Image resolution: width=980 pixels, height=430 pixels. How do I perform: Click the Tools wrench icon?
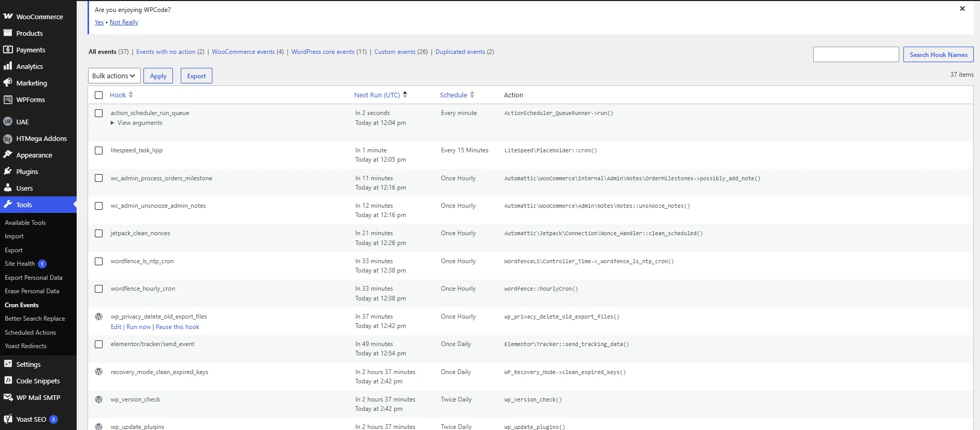click(8, 205)
